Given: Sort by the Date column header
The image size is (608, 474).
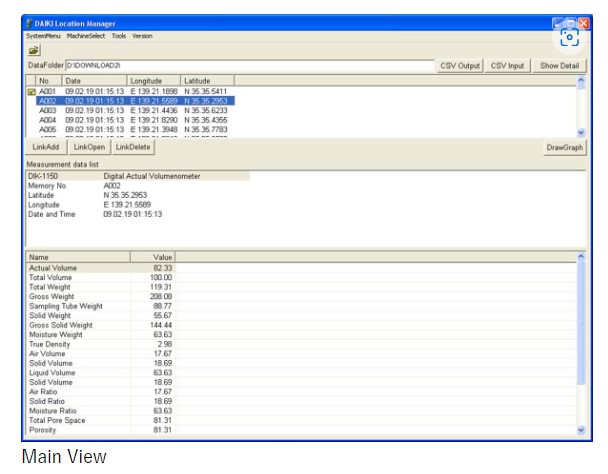Looking at the screenshot, I should point(95,81).
